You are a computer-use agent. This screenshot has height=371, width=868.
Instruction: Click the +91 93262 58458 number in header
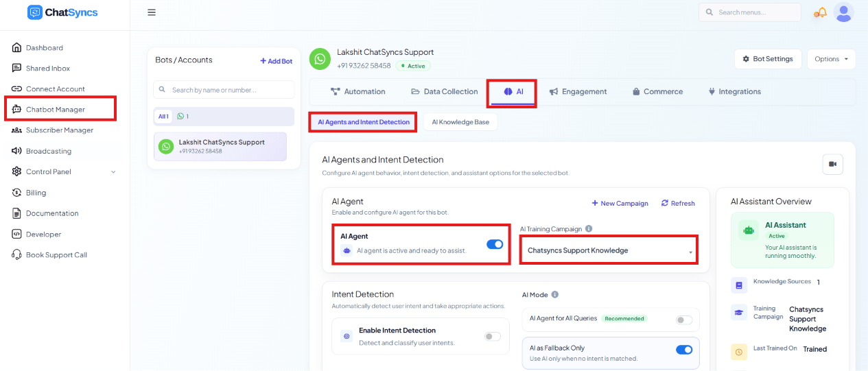pyautogui.click(x=364, y=66)
